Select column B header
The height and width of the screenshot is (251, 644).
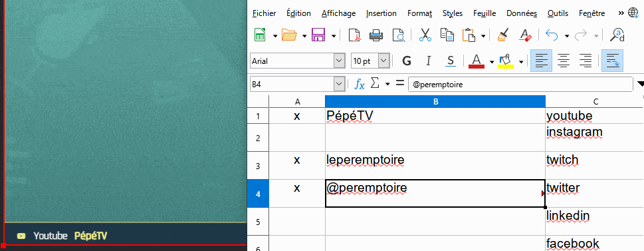[435, 102]
